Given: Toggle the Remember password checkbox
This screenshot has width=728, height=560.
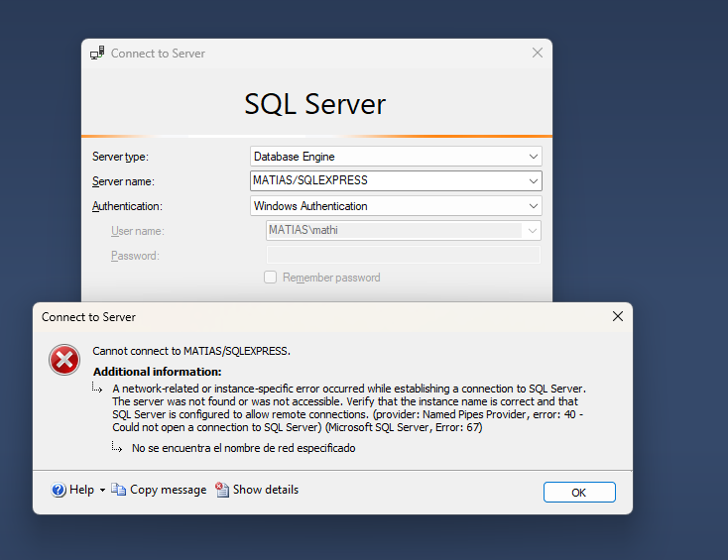Looking at the screenshot, I should coord(270,277).
